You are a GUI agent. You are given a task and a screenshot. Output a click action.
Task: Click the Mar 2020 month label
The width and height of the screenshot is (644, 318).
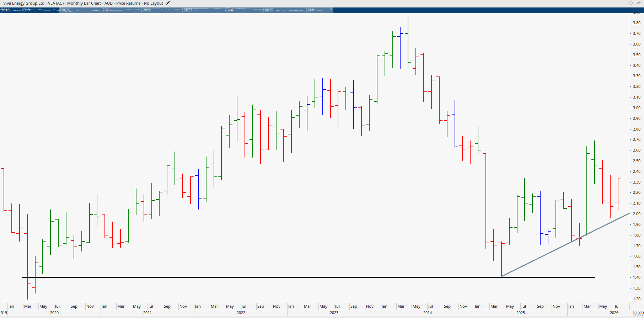point(28,307)
